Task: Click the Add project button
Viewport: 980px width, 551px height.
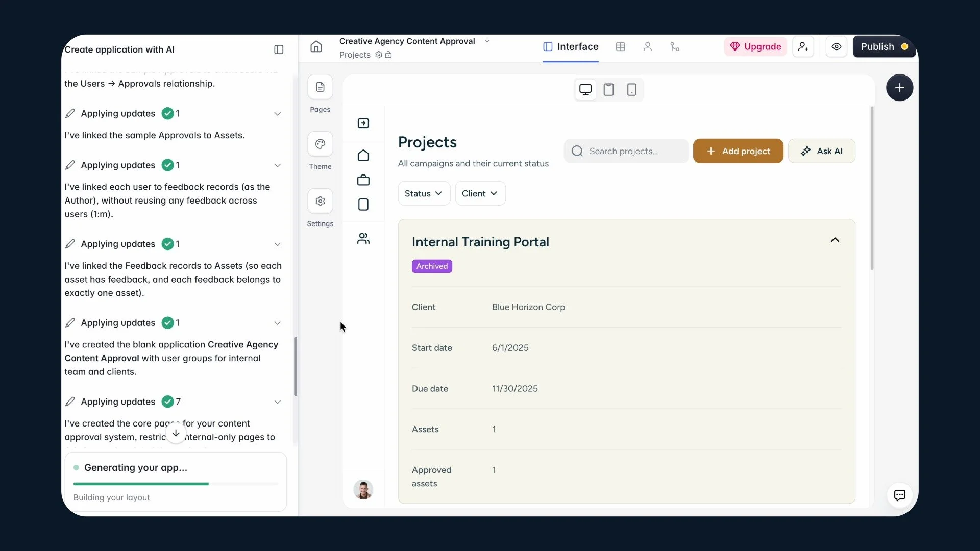Action: tap(738, 151)
